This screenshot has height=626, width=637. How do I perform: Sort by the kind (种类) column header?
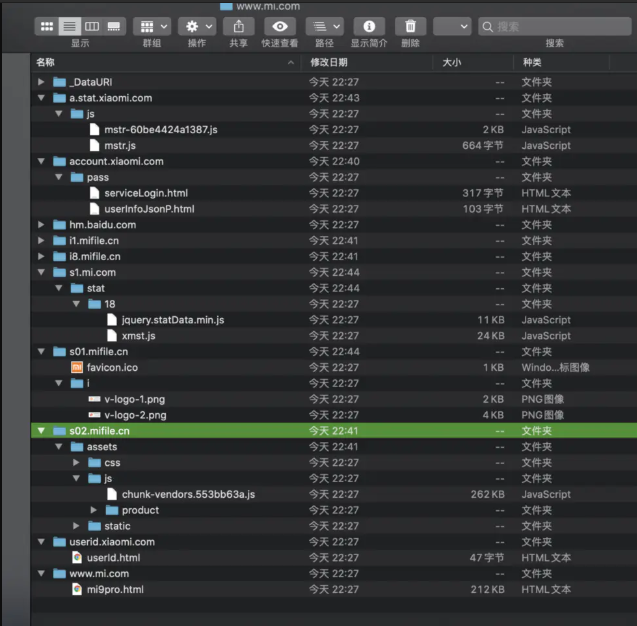tap(561, 62)
